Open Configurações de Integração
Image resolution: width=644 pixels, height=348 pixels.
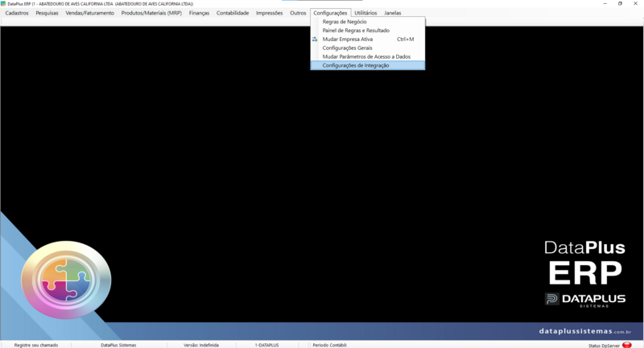368,65
